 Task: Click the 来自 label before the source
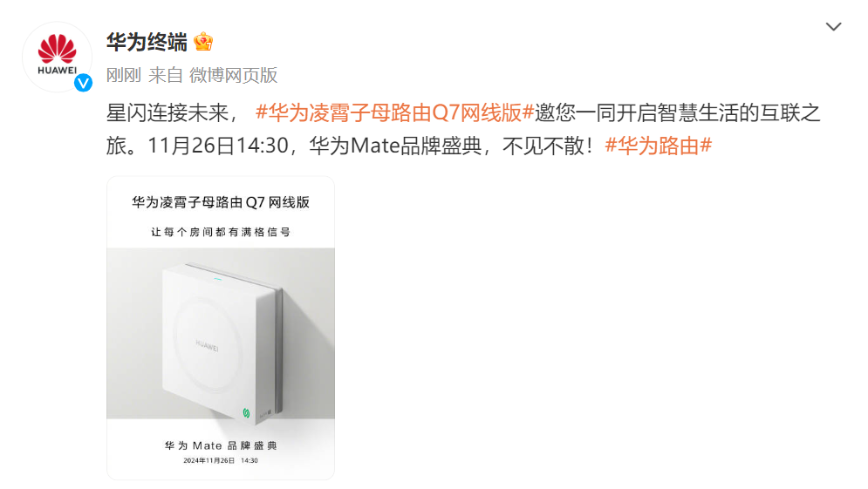[x=166, y=75]
